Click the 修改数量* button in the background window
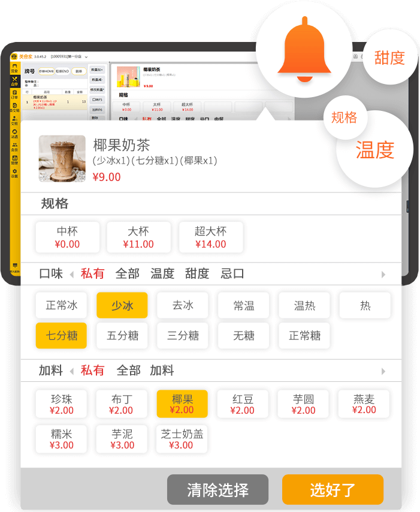Viewport: 420px width, 512px height. (97, 89)
